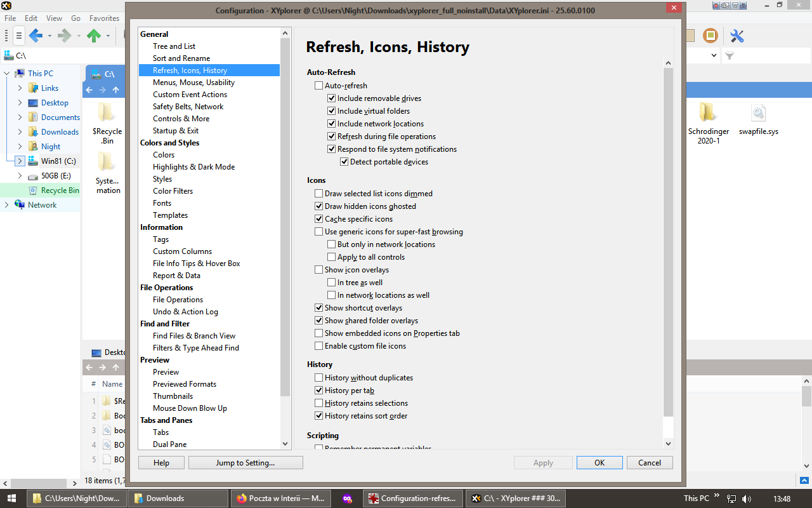The image size is (812, 508).
Task: Expand Network at the bottom of the tree
Action: click(5, 204)
